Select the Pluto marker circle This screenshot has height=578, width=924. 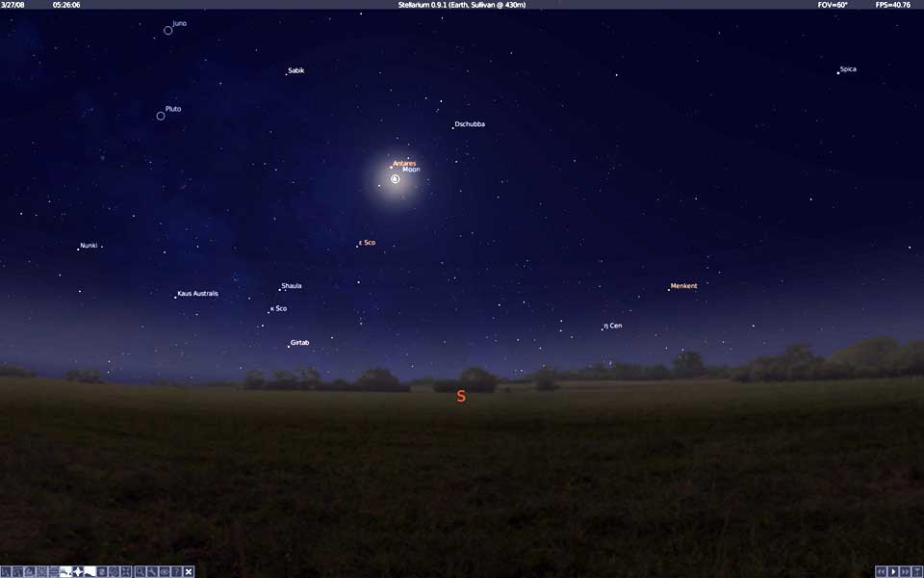[161, 117]
